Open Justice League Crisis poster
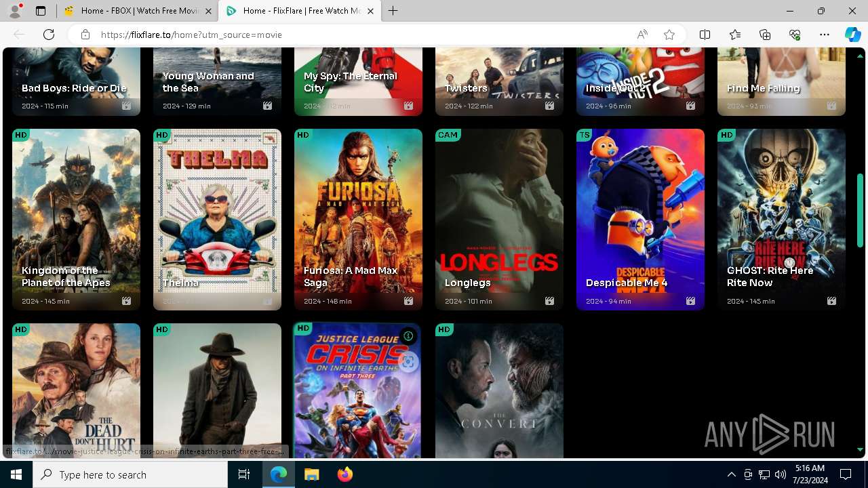868x488 pixels. click(x=358, y=390)
